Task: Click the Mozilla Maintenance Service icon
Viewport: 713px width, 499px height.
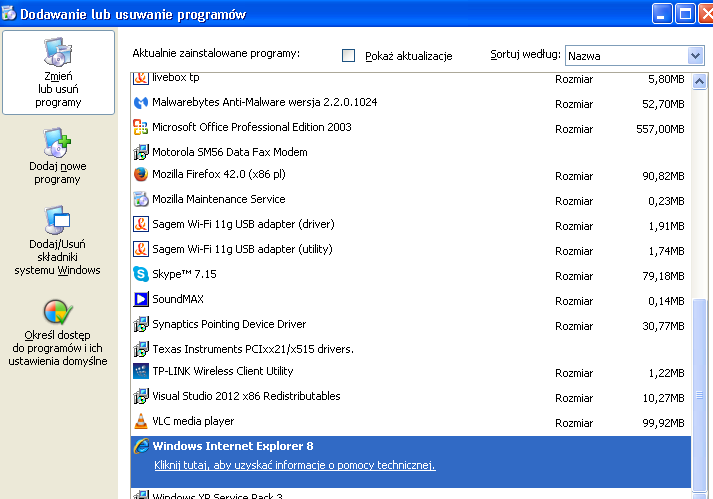Action: [x=141, y=199]
